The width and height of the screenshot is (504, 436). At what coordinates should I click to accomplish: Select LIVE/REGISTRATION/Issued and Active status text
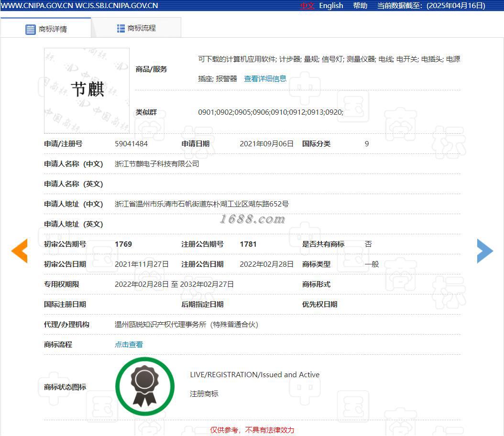[254, 375]
